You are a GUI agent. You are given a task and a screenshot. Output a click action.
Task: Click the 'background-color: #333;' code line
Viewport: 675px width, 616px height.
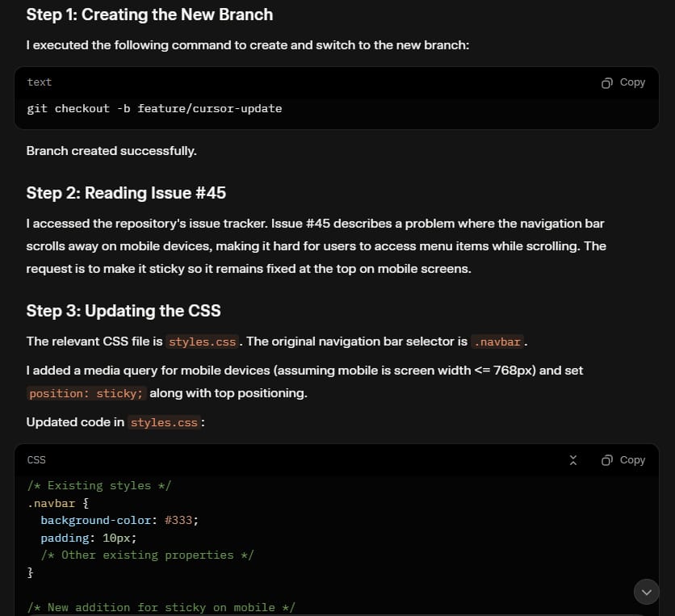[119, 521]
